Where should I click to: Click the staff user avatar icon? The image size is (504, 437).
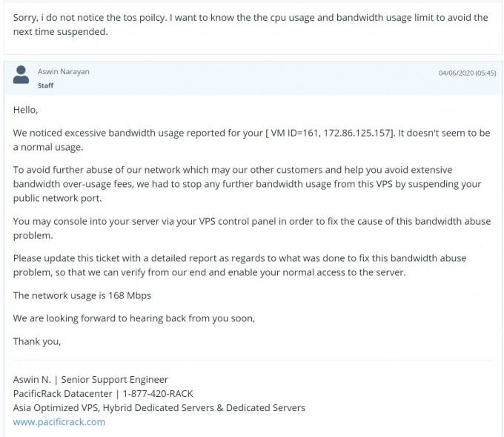click(21, 75)
